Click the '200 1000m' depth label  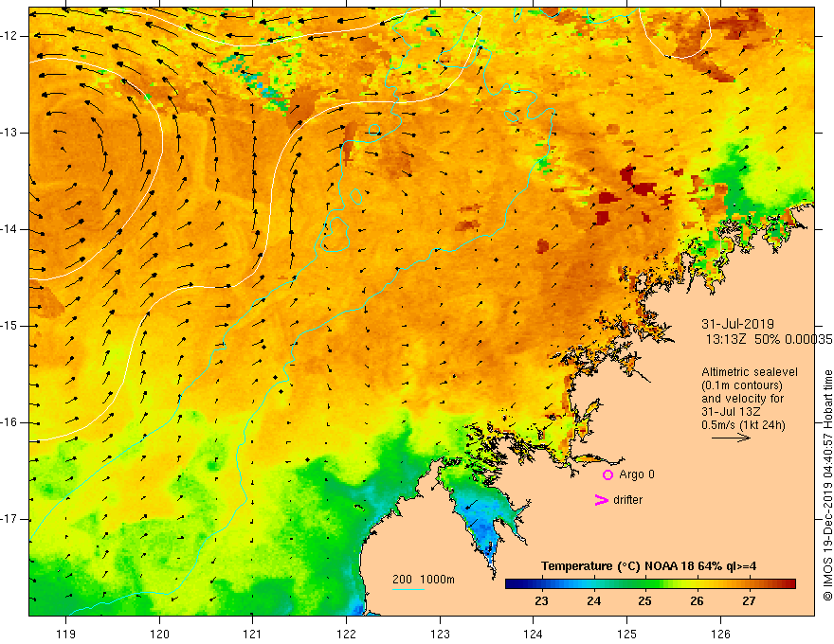pyautogui.click(x=424, y=580)
